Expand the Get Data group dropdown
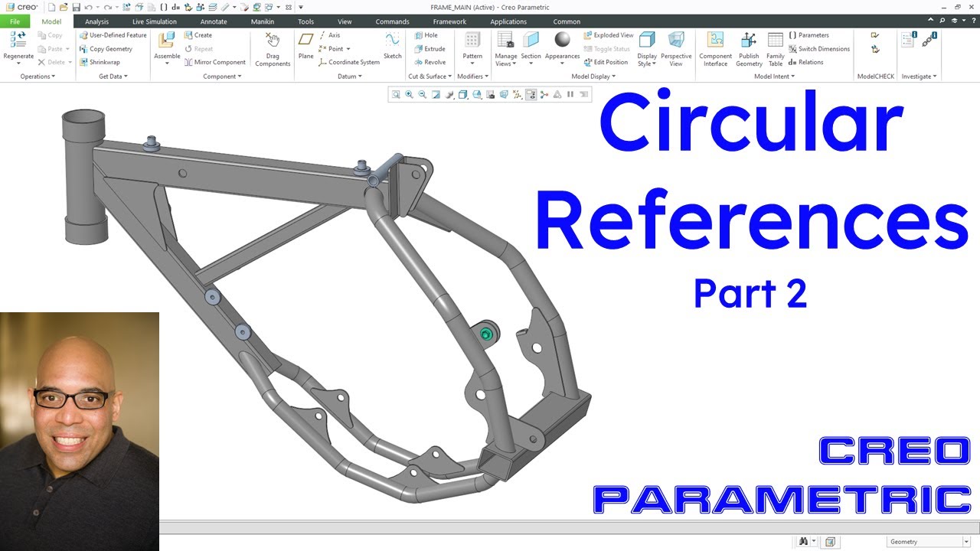980x551 pixels. click(113, 77)
